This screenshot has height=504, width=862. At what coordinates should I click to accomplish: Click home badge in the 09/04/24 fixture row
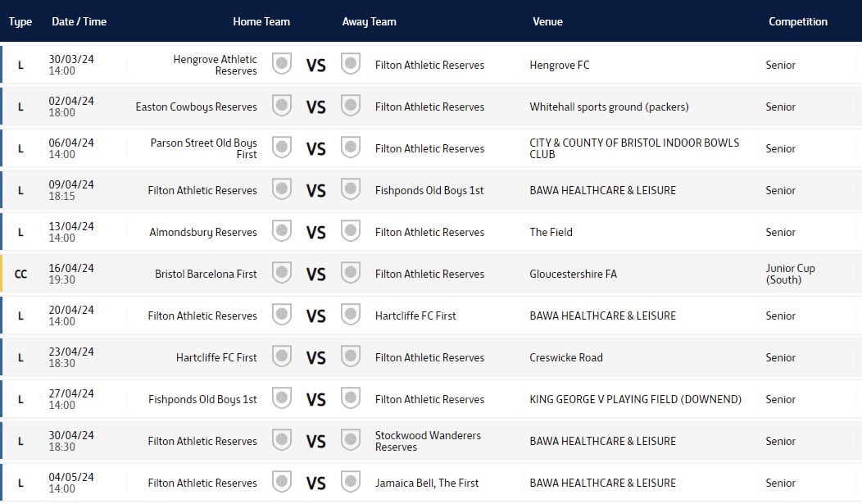[x=282, y=189]
